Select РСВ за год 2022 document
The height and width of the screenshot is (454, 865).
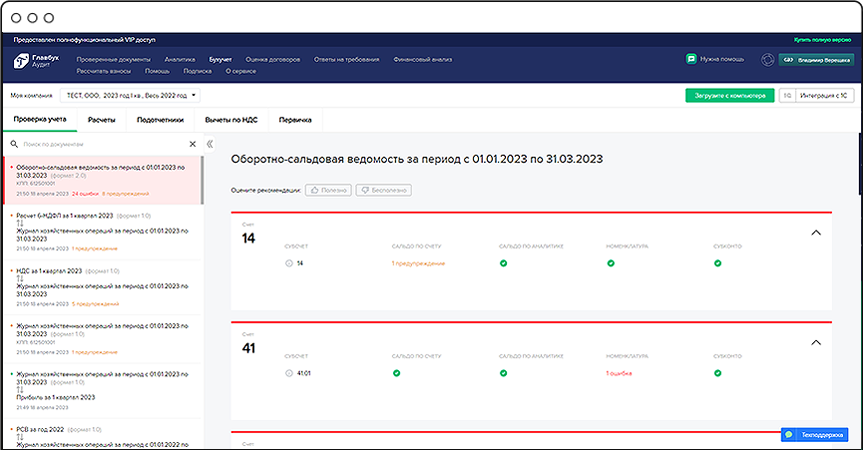tap(103, 436)
